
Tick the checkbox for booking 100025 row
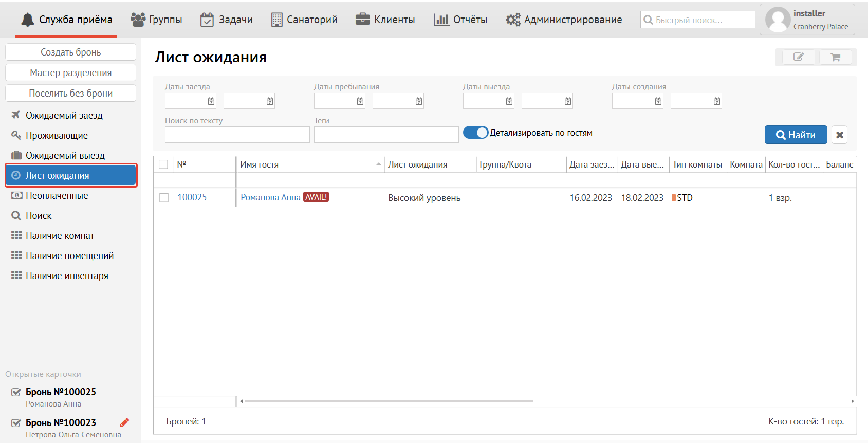tap(164, 198)
